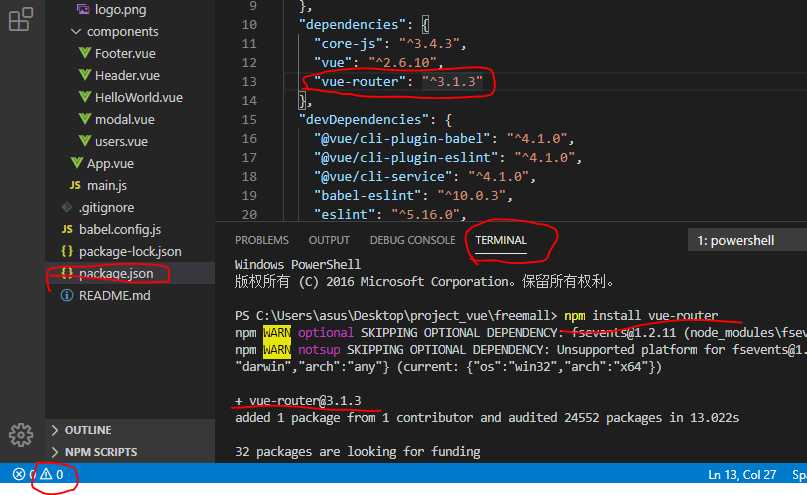807x495 pixels.
Task: Open babel.config.js file
Action: tap(120, 229)
